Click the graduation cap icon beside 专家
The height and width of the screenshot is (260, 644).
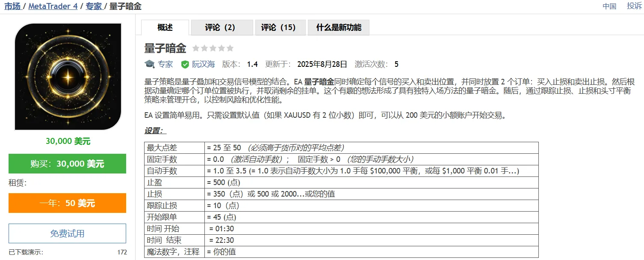tap(149, 64)
